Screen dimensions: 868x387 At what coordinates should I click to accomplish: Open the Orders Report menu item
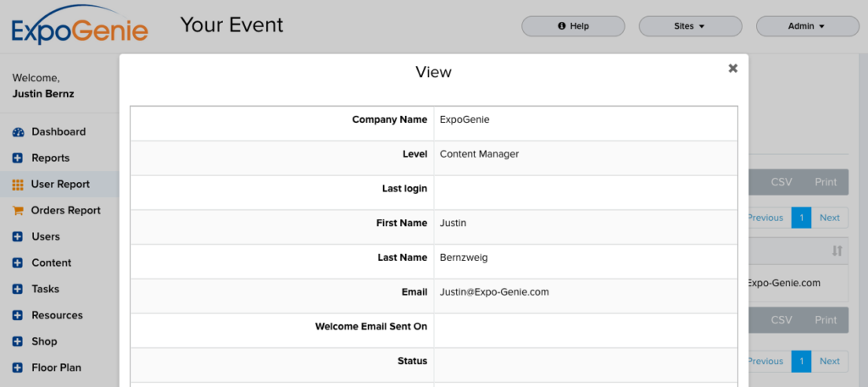[x=65, y=210]
